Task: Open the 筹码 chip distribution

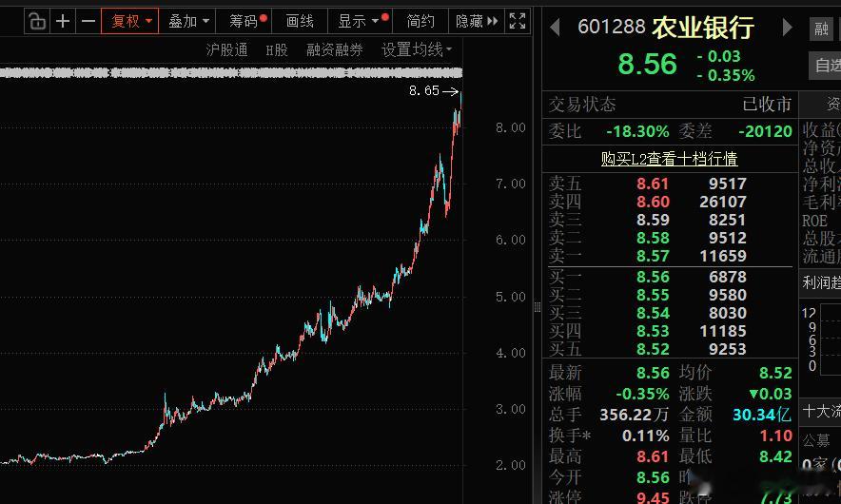Action: point(244,22)
